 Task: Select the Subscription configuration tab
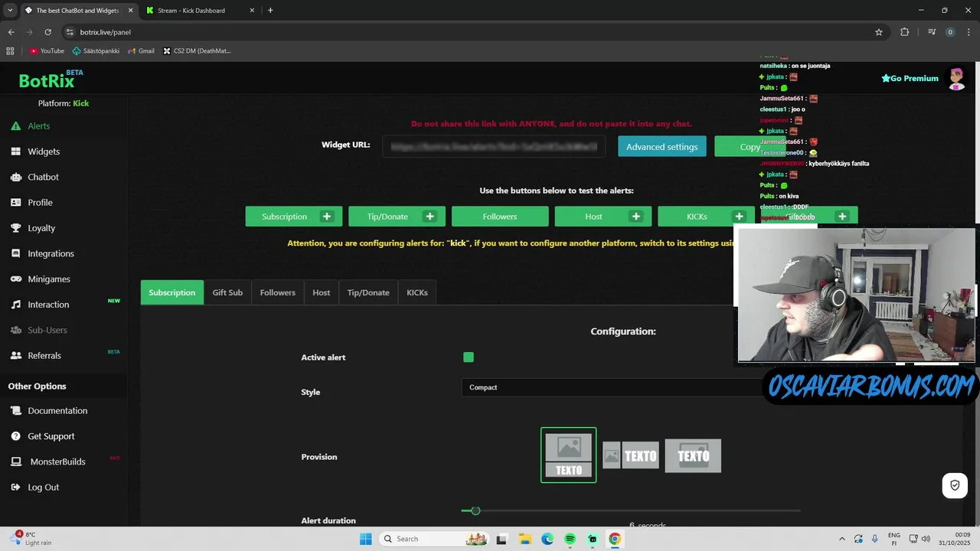pos(172,292)
